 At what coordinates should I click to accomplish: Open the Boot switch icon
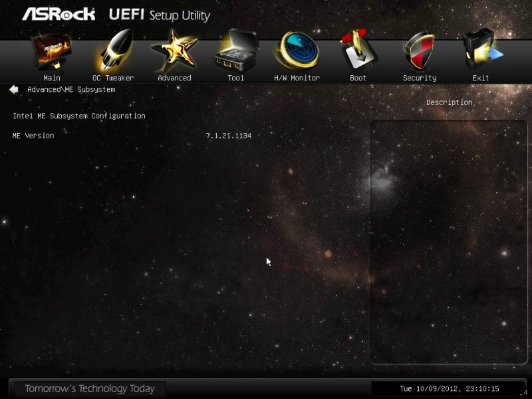(x=358, y=51)
